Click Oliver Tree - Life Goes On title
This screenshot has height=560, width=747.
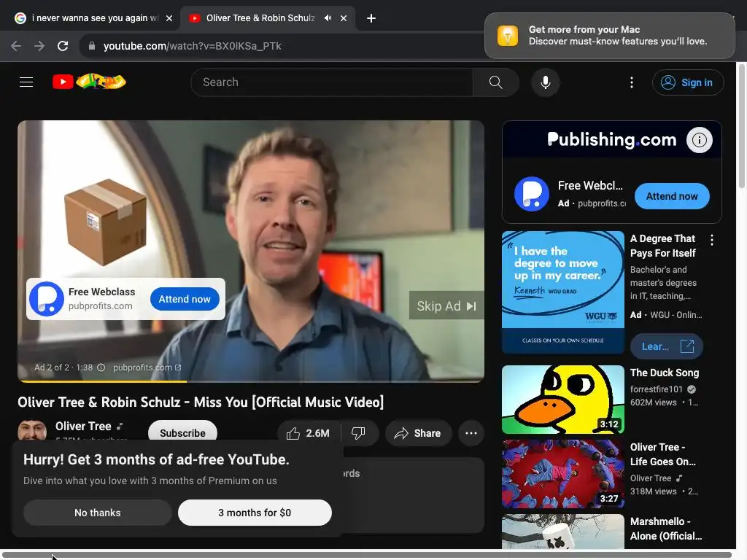coord(662,454)
